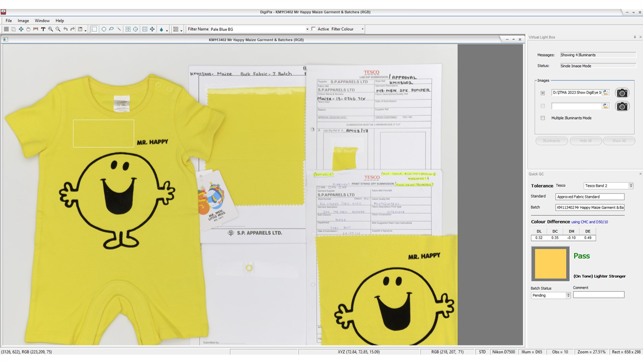Enable Multiple Illuminants Mode checkbox
Screen dimensions: 643x363
point(543,118)
